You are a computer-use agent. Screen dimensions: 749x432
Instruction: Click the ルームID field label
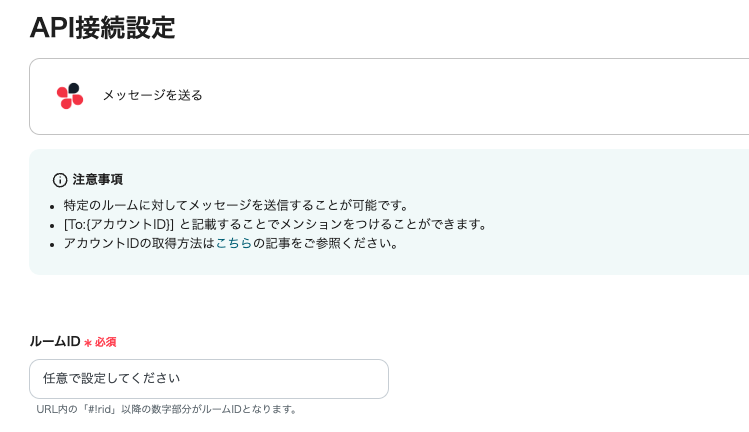coord(55,341)
